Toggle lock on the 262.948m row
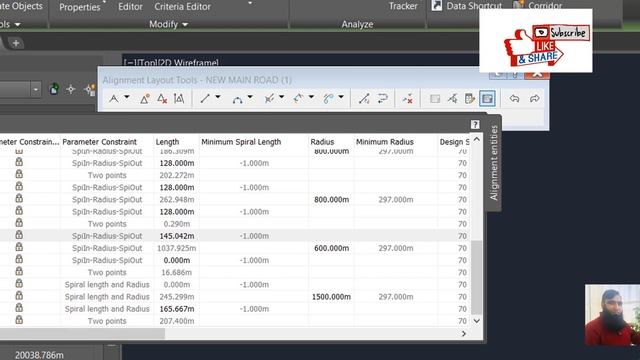 (x=19, y=198)
